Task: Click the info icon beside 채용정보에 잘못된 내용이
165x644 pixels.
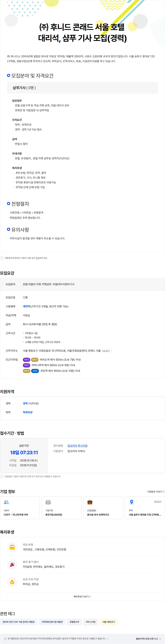Action: pos(2,258)
